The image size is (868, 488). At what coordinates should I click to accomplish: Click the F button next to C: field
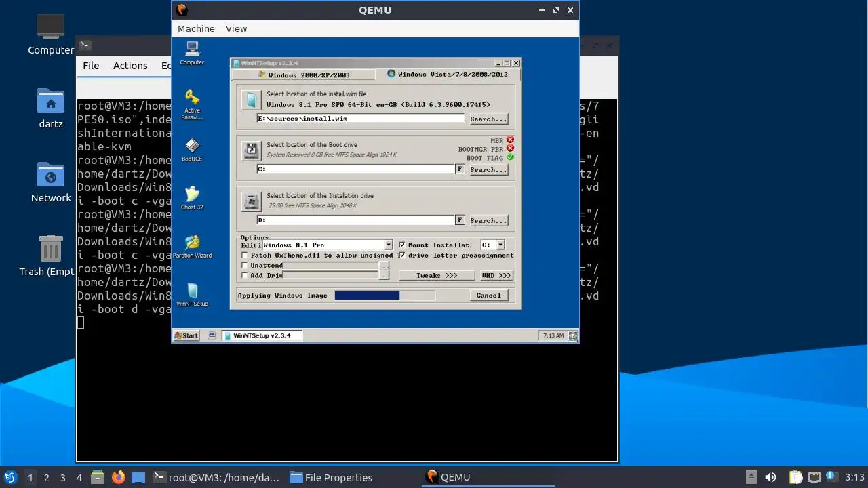coord(460,169)
